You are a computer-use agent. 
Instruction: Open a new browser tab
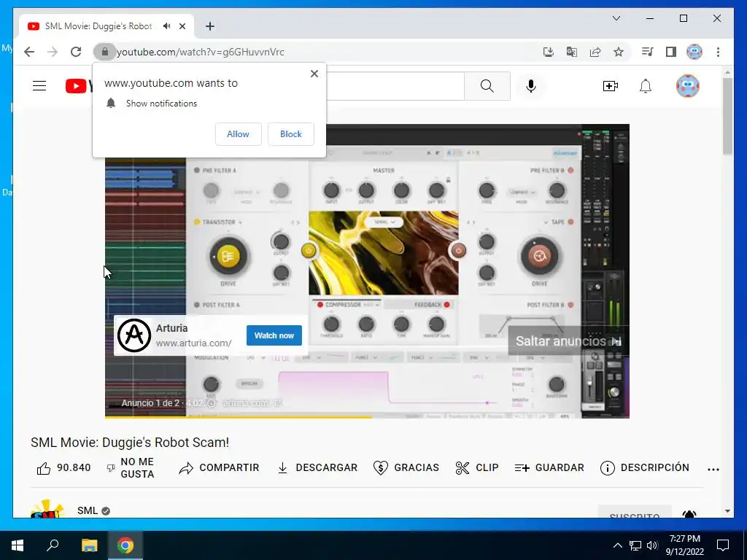210,26
